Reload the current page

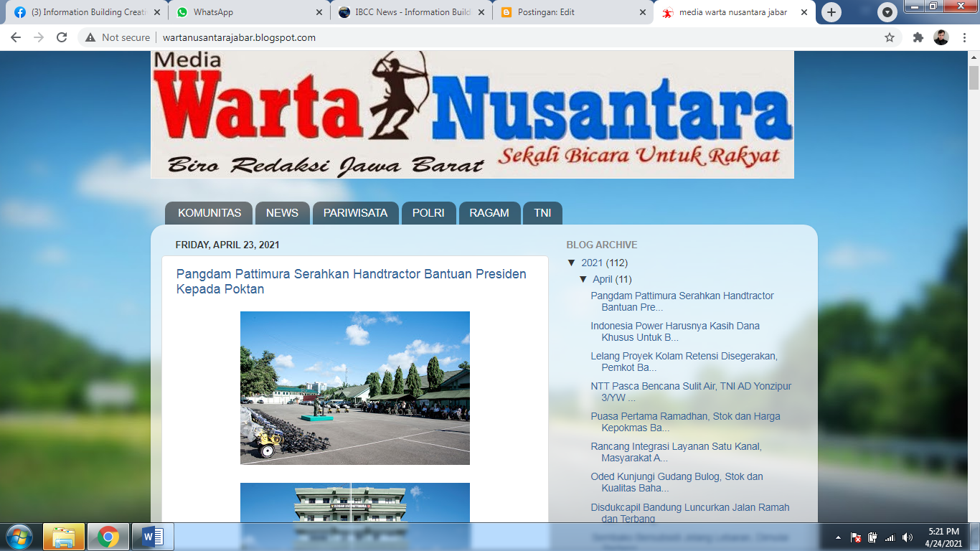click(62, 37)
